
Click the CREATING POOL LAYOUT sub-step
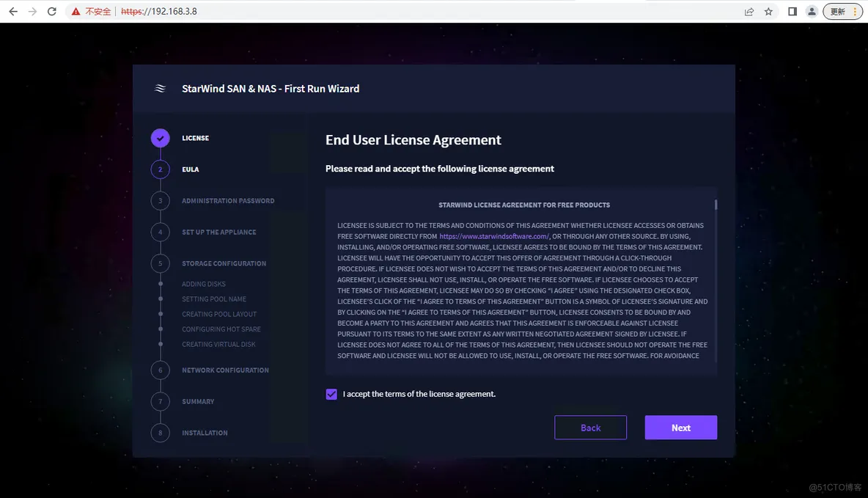[219, 314]
